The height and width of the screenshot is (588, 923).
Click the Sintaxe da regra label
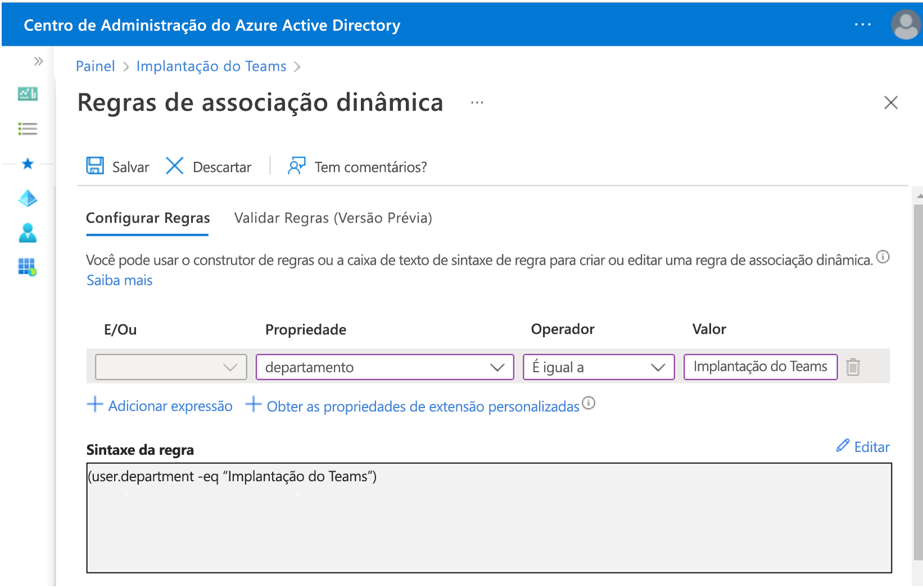[x=140, y=450]
